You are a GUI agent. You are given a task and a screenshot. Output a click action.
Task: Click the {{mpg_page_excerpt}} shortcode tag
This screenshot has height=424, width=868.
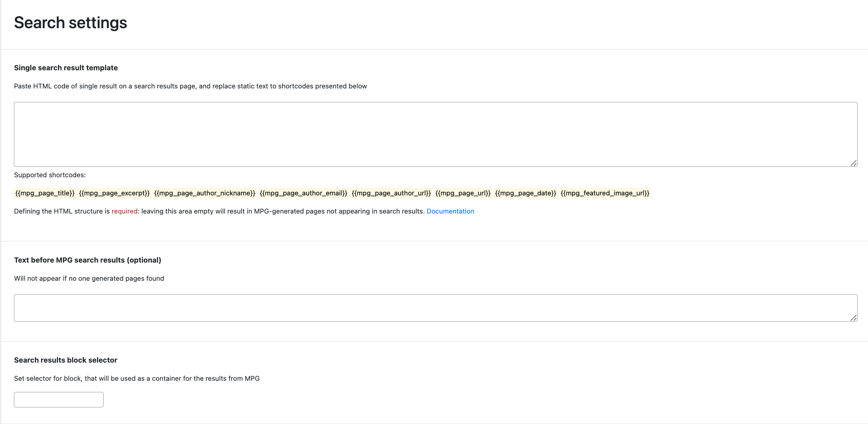[x=114, y=193]
